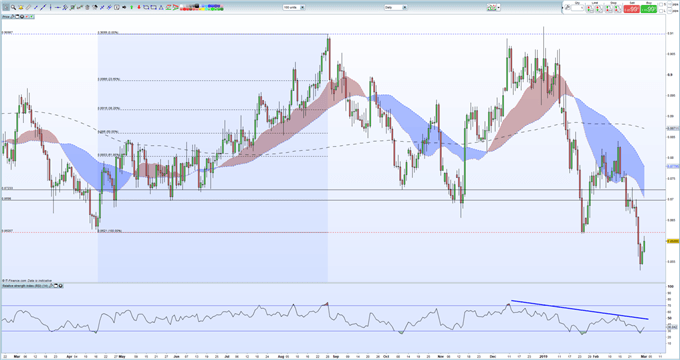Click the red Sell button
This screenshot has height=360, width=680.
click(632, 9)
